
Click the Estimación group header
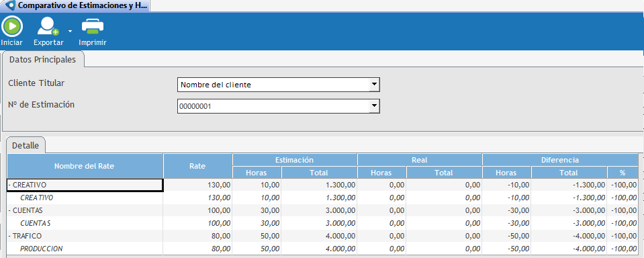pos(295,160)
